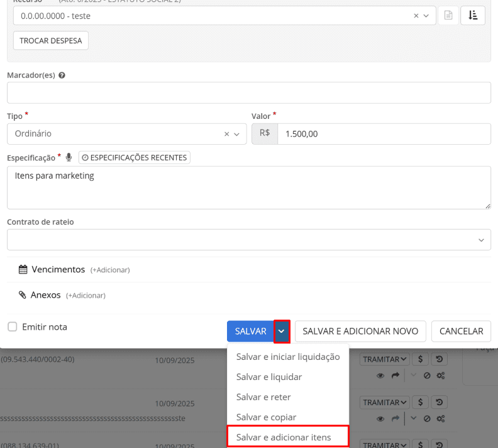The height and width of the screenshot is (448, 498).
Task: Clear the Recurso selection with the X
Action: pyautogui.click(x=416, y=16)
